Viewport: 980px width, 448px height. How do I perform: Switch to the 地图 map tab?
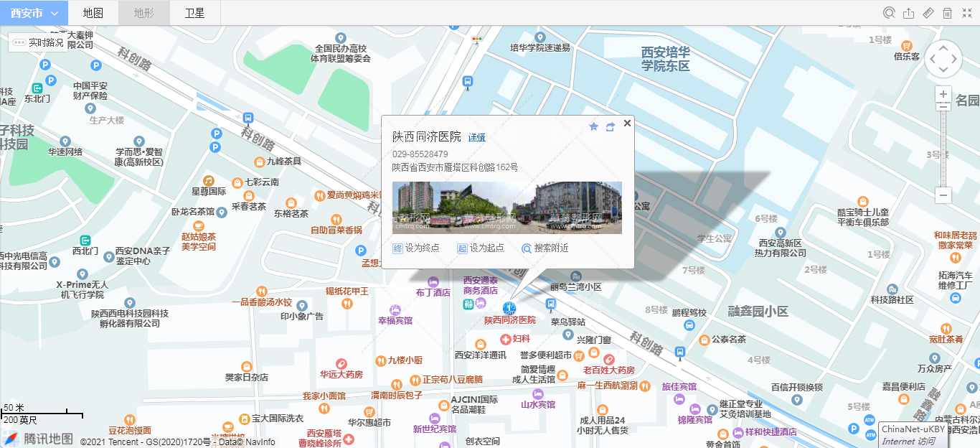pyautogui.click(x=93, y=13)
